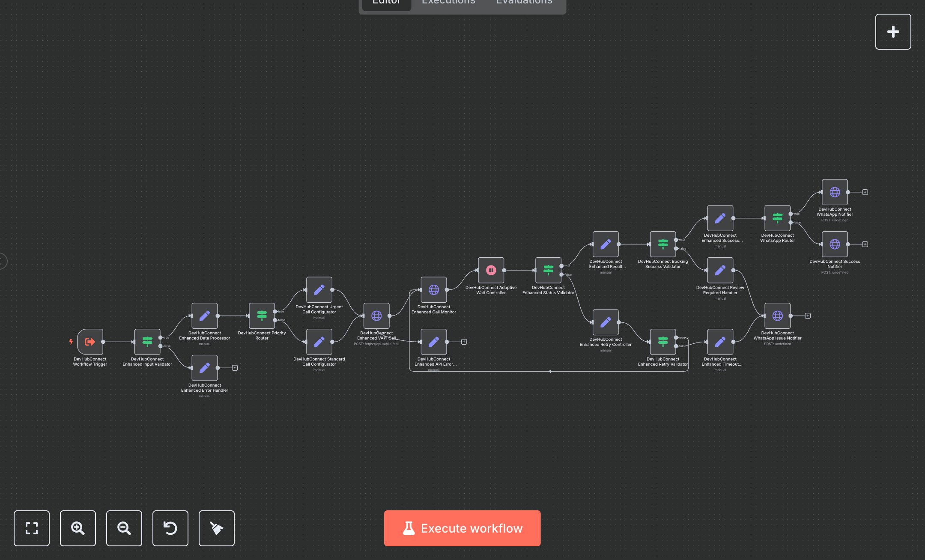Open the add node plus panel

tap(893, 32)
